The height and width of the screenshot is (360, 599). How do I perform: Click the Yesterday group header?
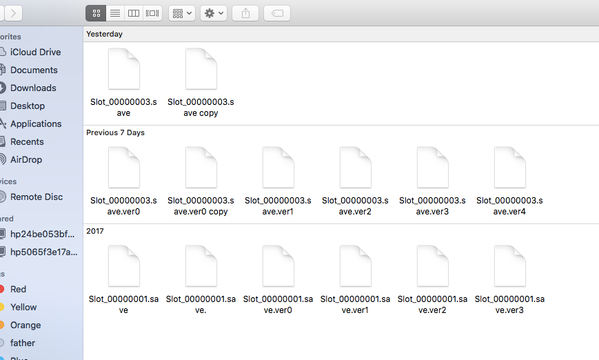click(x=104, y=34)
